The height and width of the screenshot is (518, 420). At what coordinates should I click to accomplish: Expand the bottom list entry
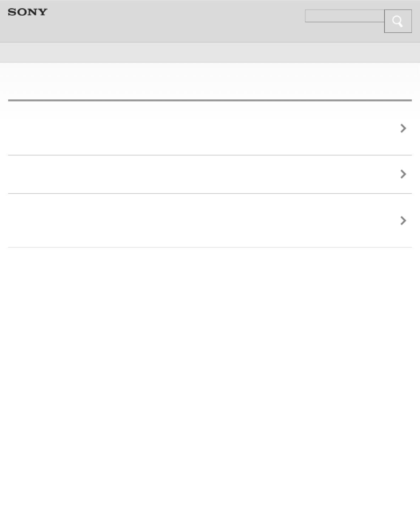tap(403, 220)
